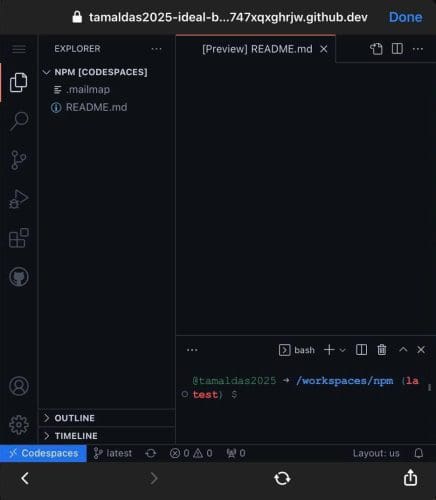Open the browser share sheet
436x500 pixels.
click(410, 478)
